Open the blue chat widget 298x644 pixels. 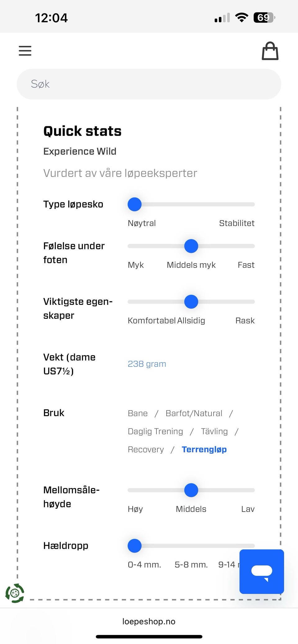tap(261, 571)
